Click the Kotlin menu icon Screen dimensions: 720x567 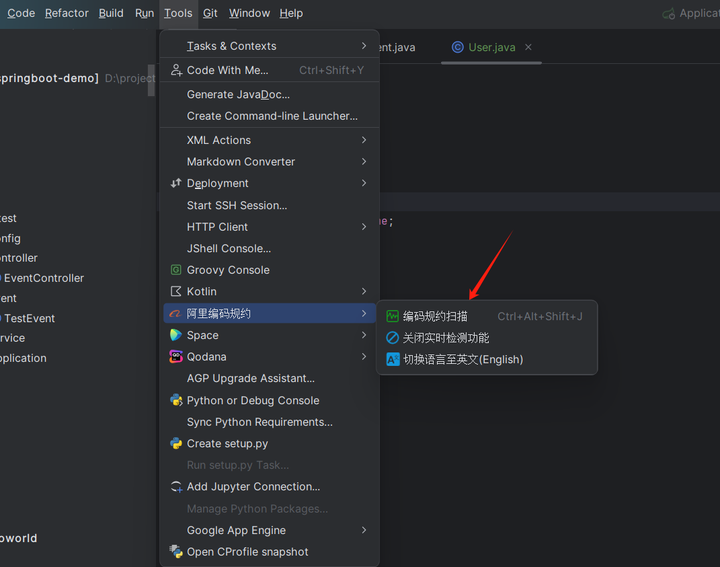(176, 292)
